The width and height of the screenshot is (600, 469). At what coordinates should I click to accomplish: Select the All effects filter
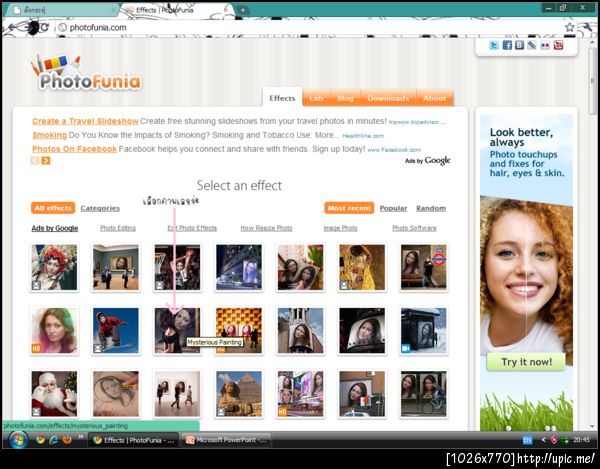point(53,208)
